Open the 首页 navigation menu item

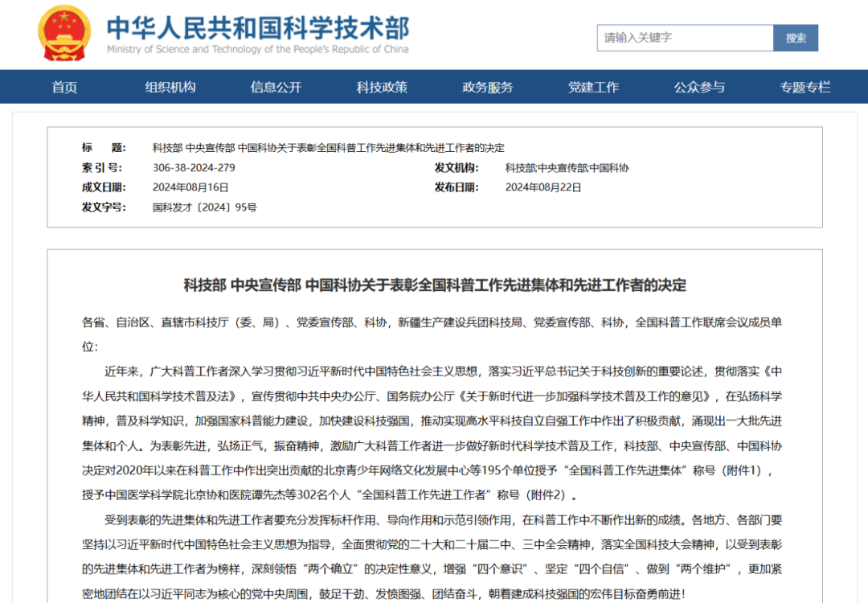pyautogui.click(x=65, y=87)
